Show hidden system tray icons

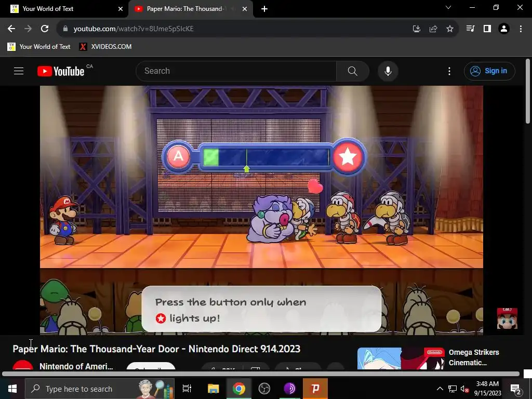coord(440,389)
